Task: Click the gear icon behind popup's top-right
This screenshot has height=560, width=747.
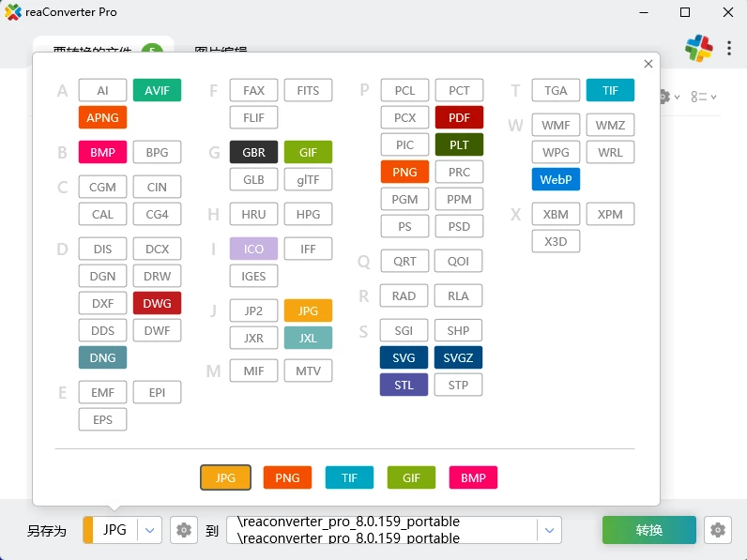Action: [666, 97]
